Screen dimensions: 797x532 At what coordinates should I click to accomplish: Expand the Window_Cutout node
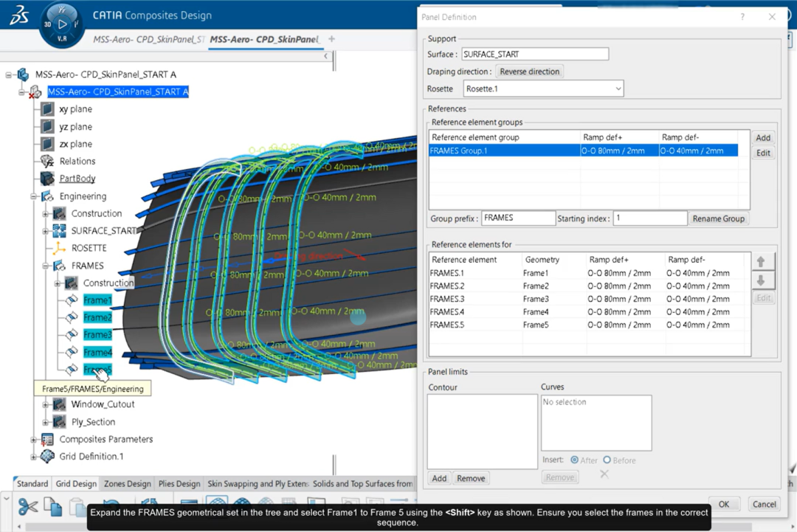[46, 405]
